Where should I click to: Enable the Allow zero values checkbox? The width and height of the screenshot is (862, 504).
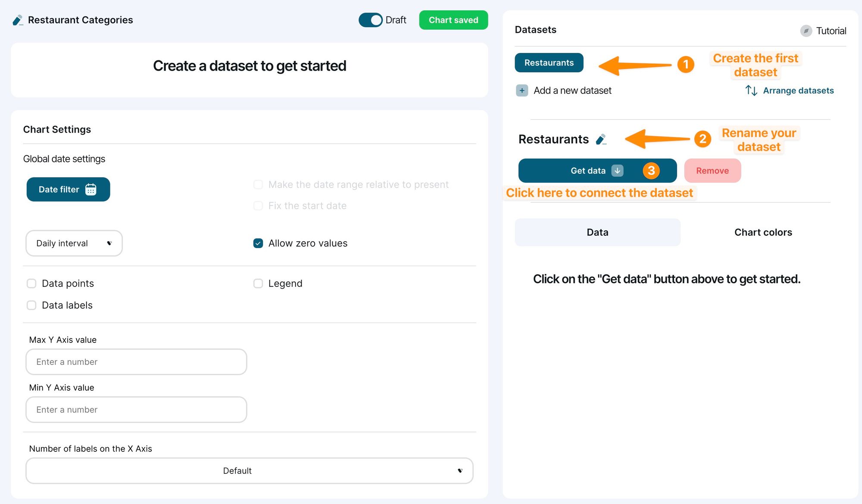(x=258, y=243)
